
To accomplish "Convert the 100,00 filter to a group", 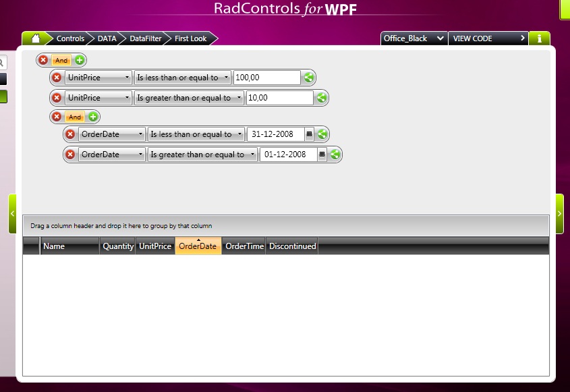I will click(309, 78).
